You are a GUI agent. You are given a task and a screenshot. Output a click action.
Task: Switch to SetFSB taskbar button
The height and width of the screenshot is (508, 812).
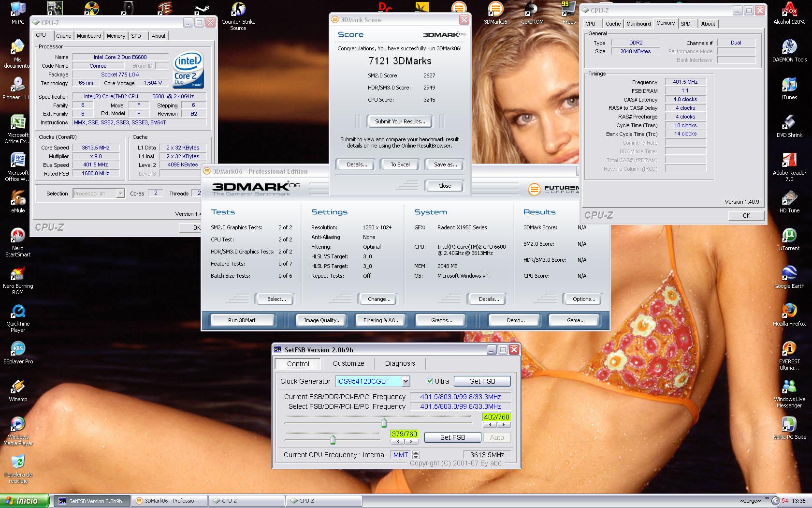pos(91,501)
